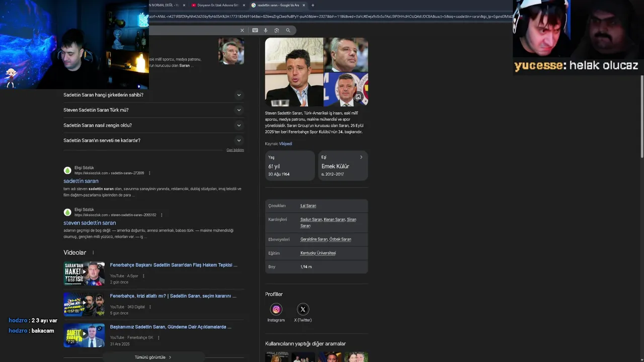
Task: Open 'Kentucky Üniversitesi' education link
Action: (318, 253)
